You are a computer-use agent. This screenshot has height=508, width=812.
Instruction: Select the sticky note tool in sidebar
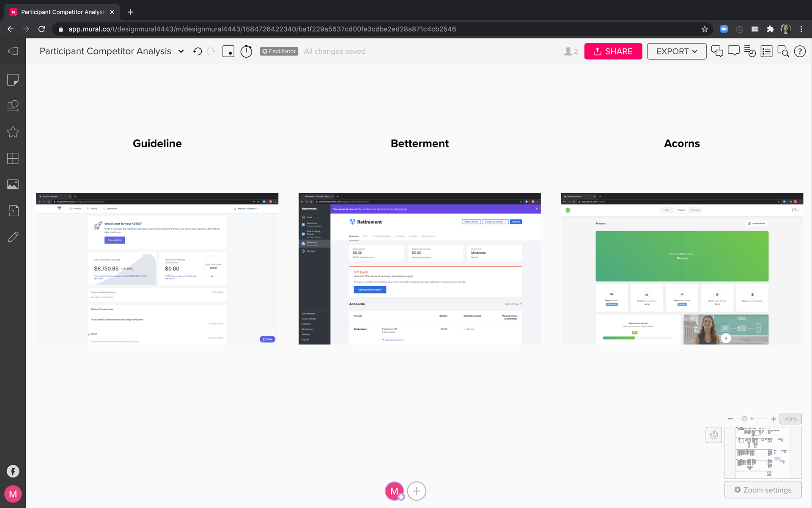[x=13, y=80]
